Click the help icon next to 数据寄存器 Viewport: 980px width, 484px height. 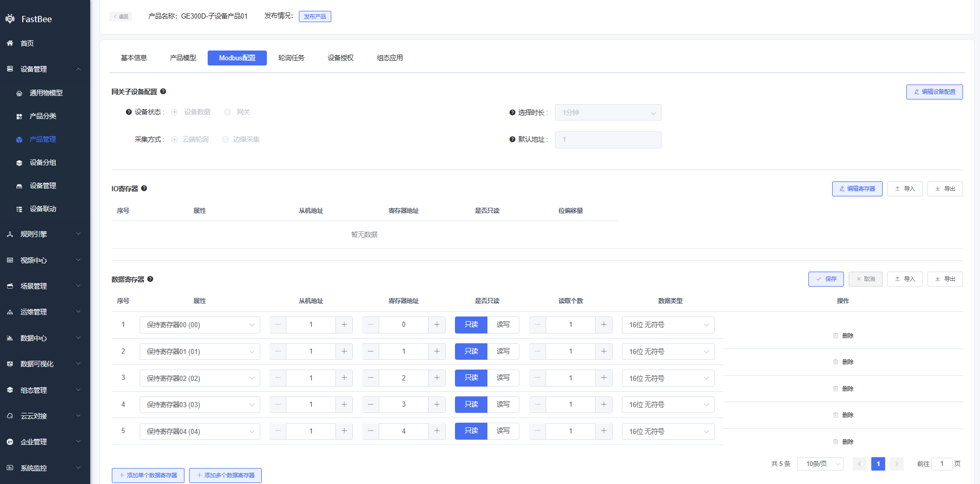(x=150, y=279)
